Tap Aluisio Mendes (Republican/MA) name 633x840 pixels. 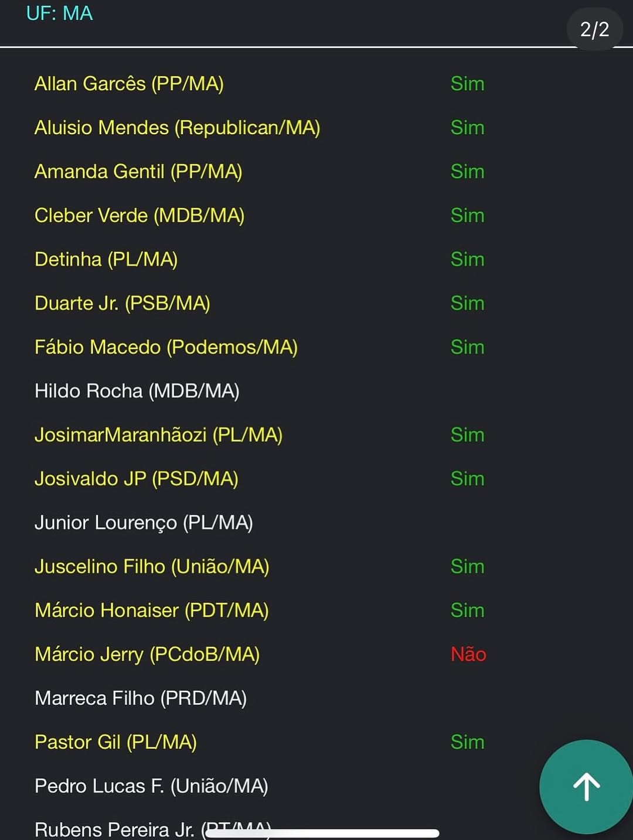click(x=177, y=128)
